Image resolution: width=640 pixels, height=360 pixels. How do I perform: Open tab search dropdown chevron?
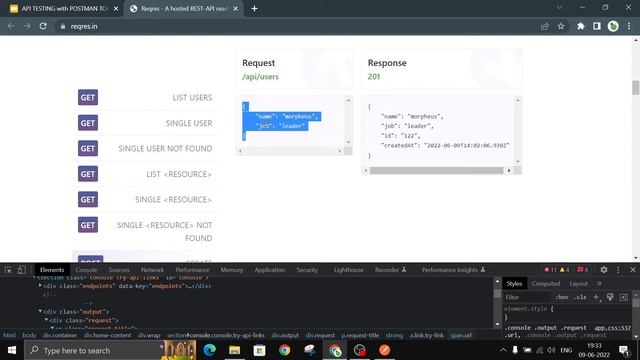pos(560,7)
